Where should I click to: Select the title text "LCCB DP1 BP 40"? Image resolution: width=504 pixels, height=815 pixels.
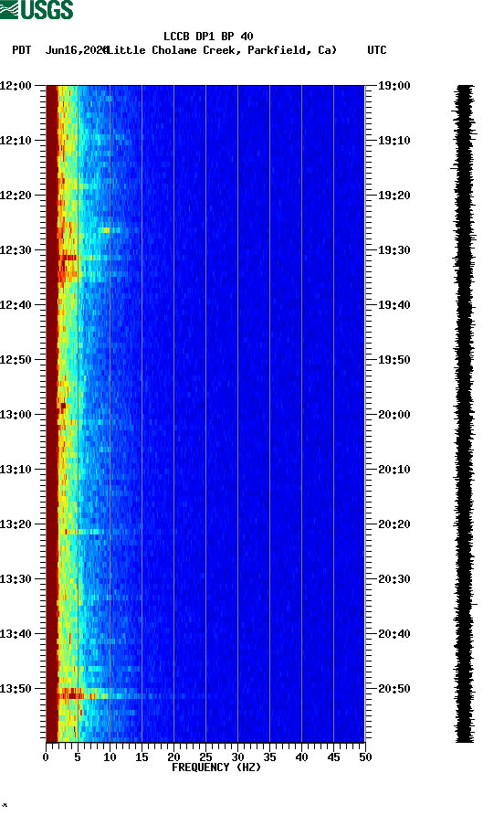208,37
